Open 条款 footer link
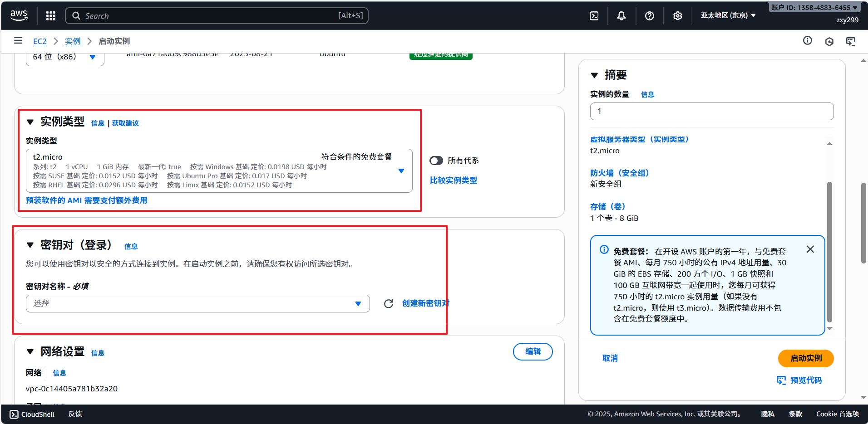The width and height of the screenshot is (868, 424). 795,414
